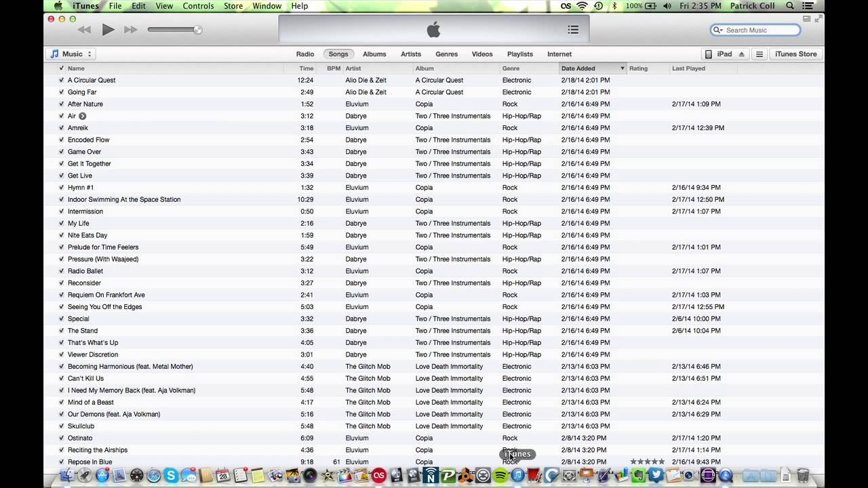
Task: Open Skype in the Dock
Action: pyautogui.click(x=171, y=476)
